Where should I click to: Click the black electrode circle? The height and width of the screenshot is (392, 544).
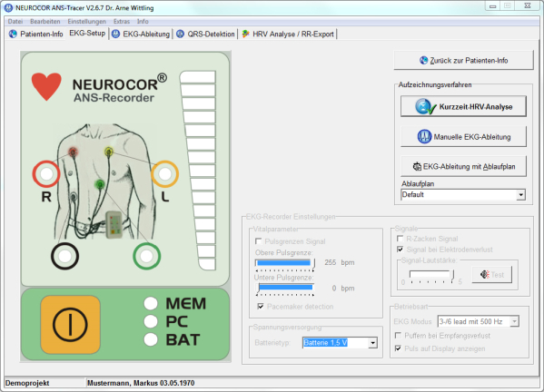coord(64,256)
